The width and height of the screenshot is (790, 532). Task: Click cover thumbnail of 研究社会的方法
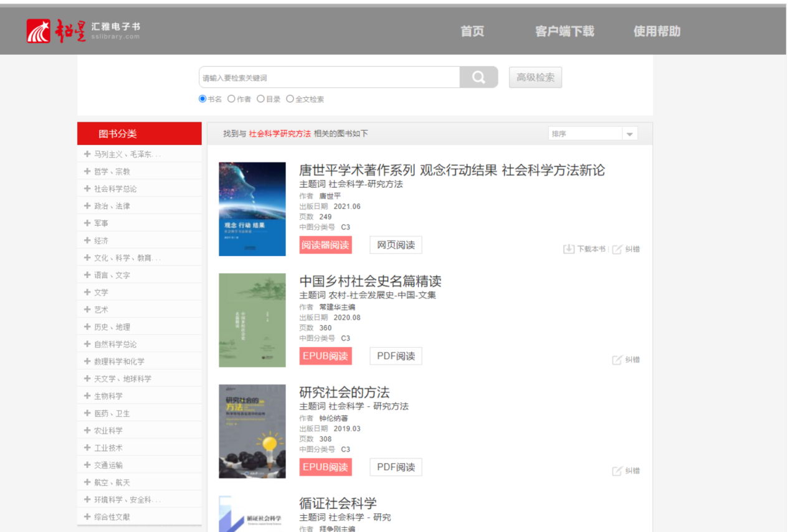click(252, 431)
